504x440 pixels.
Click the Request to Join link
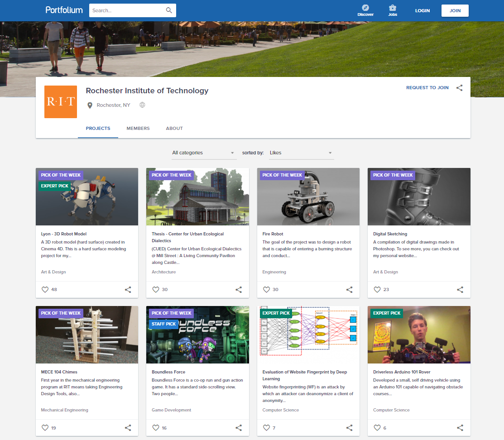(427, 88)
